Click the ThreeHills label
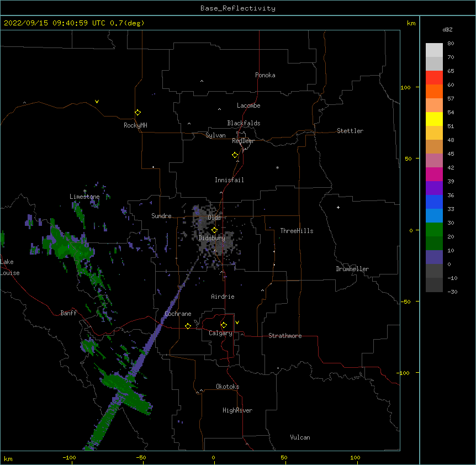Viewport: 476px width, 465px height. click(x=297, y=231)
